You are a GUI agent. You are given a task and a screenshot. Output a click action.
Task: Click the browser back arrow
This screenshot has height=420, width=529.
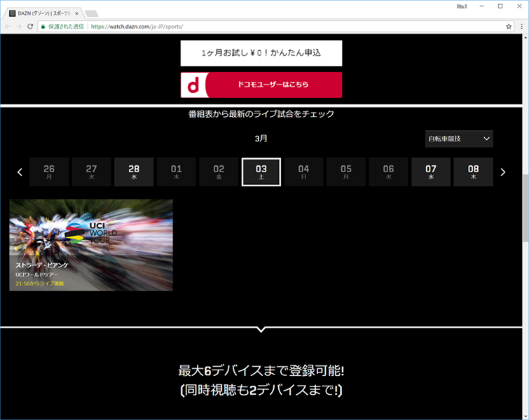(x=8, y=27)
